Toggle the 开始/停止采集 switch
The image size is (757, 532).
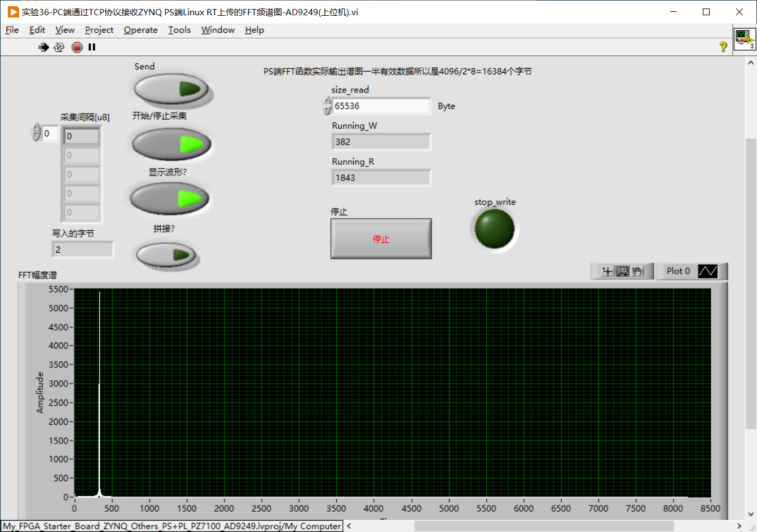click(171, 144)
